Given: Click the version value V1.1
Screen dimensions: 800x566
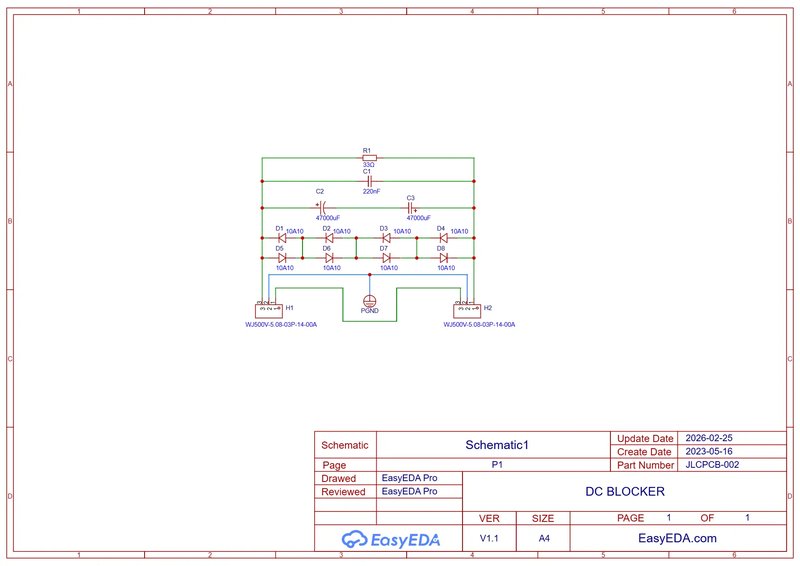Looking at the screenshot, I should click(x=489, y=538).
